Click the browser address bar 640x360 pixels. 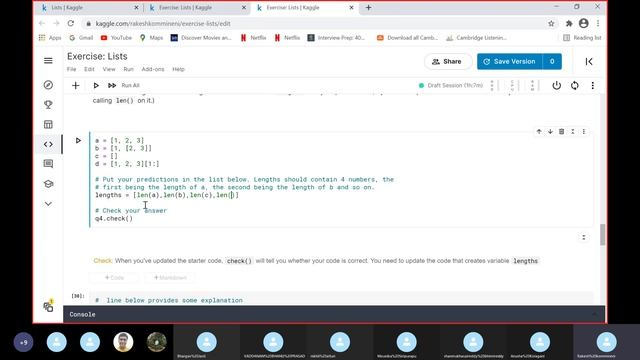pos(314,24)
